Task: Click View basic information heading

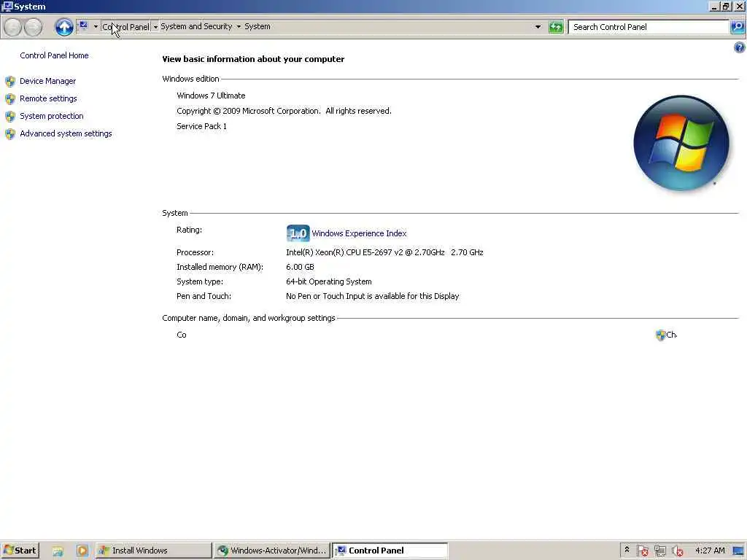Action: click(x=253, y=59)
